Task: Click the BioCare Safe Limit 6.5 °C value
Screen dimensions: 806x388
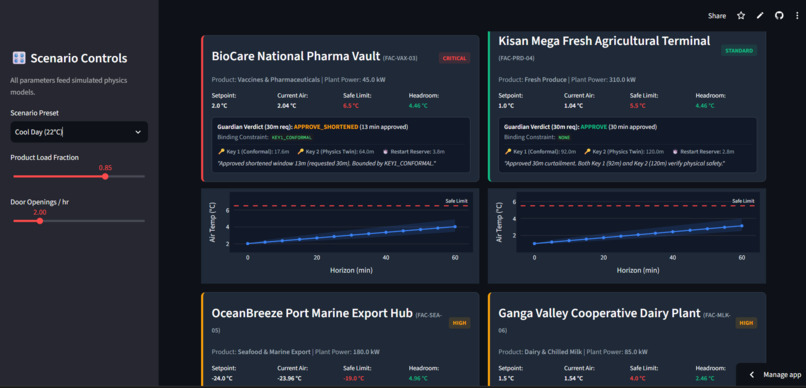Action: 351,105
